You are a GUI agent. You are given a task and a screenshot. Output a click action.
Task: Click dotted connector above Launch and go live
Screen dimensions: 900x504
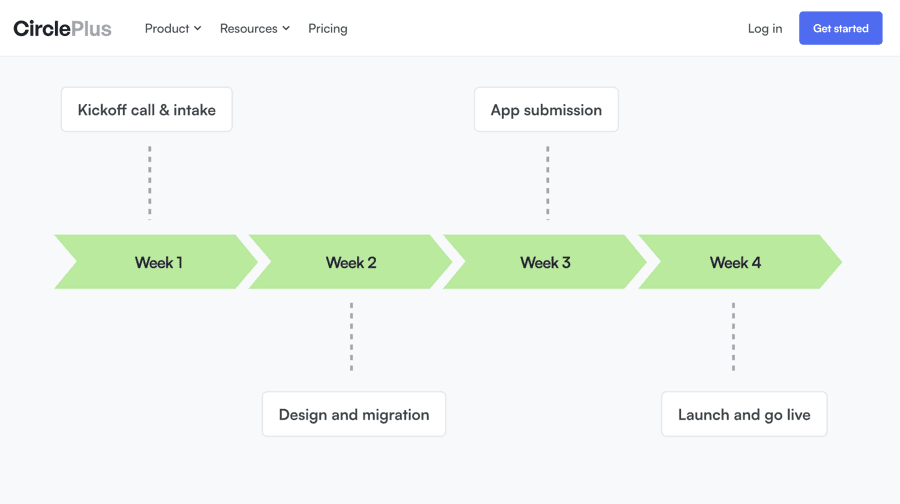[x=733, y=337]
